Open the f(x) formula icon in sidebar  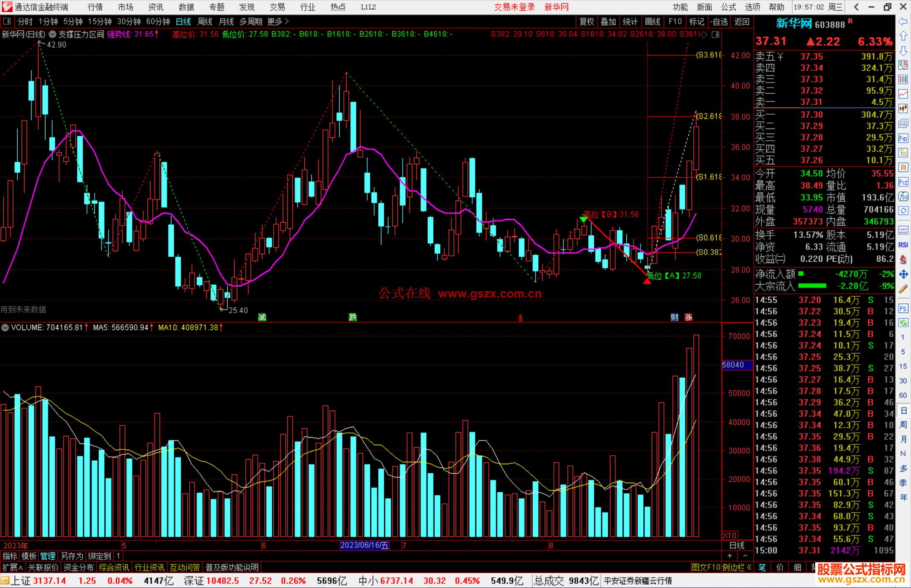pyautogui.click(x=903, y=196)
